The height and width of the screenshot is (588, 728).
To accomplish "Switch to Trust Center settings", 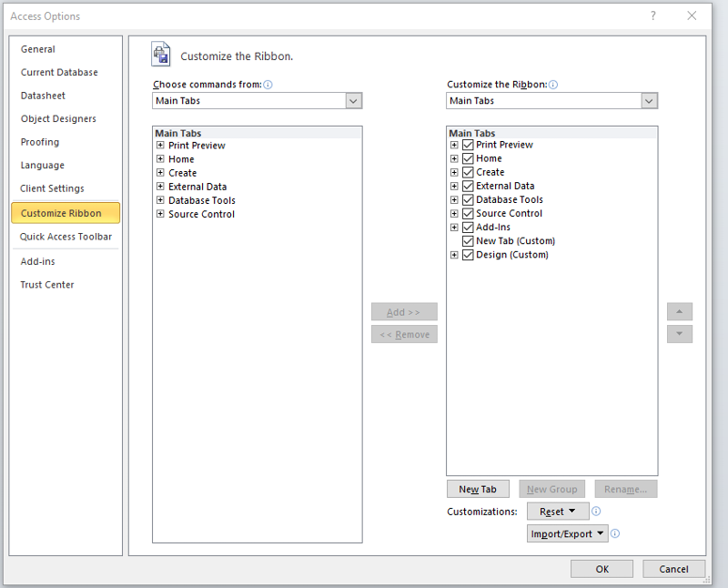I will [x=47, y=283].
